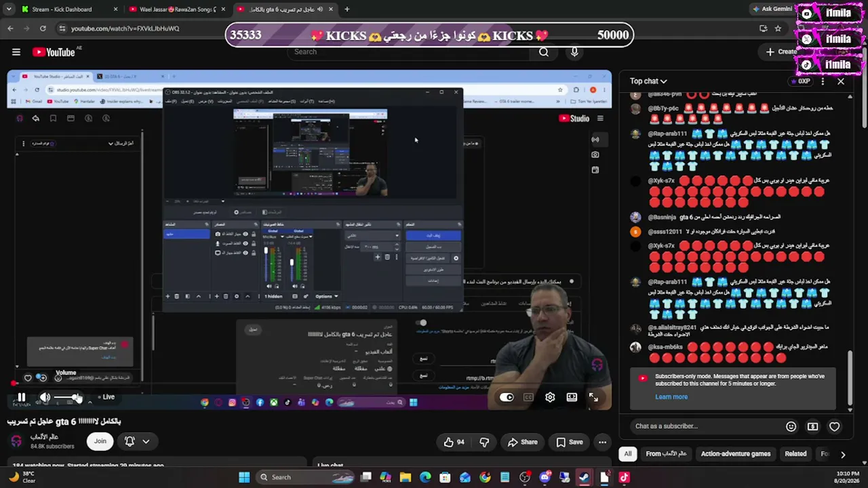This screenshot has width=868, height=488.
Task: Expand the Top chat mode dropdown
Action: point(648,81)
